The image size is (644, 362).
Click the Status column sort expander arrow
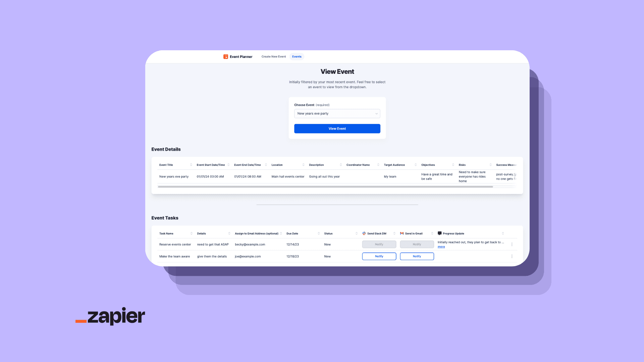click(357, 233)
